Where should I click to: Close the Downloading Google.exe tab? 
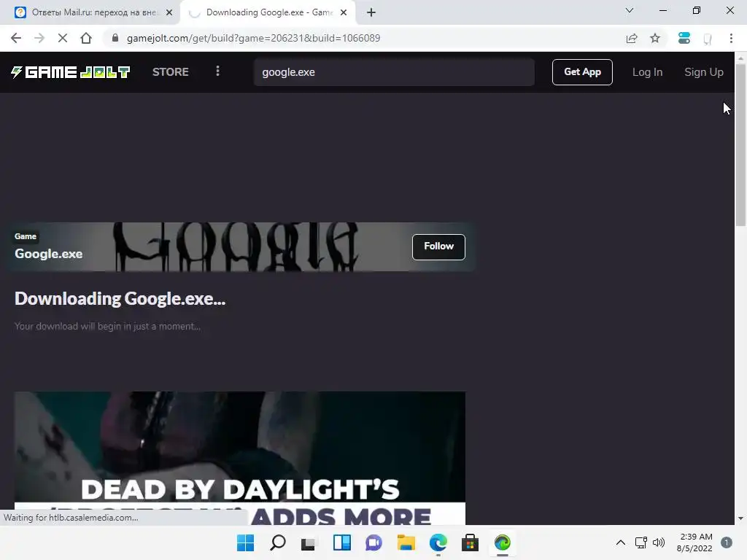pos(344,12)
